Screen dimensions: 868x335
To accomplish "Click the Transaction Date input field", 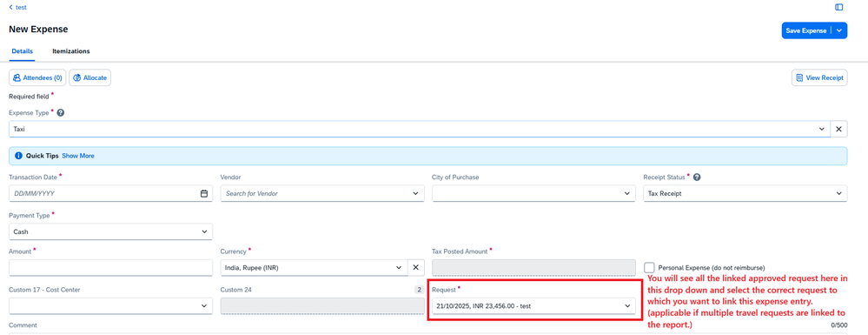I will click(x=110, y=193).
